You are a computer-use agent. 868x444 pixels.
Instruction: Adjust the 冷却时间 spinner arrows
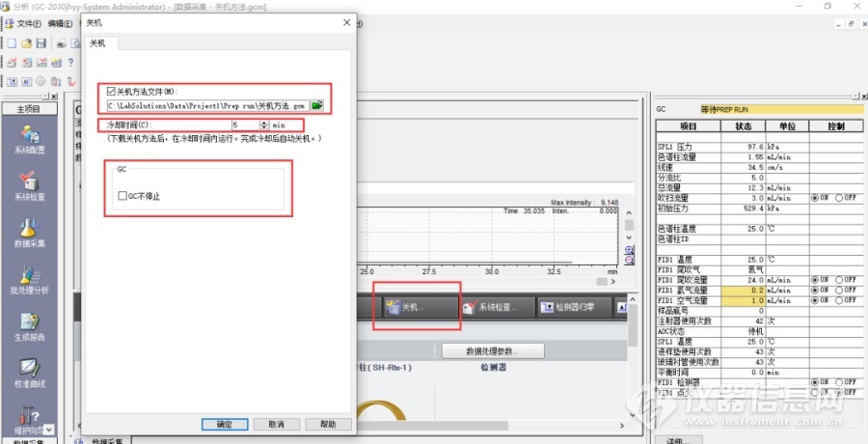[264, 125]
